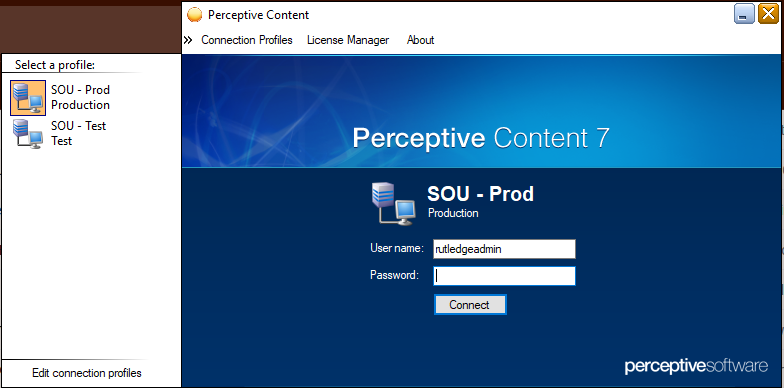This screenshot has width=784, height=388.
Task: Collapse the side panel with double chevron
Action: point(188,40)
